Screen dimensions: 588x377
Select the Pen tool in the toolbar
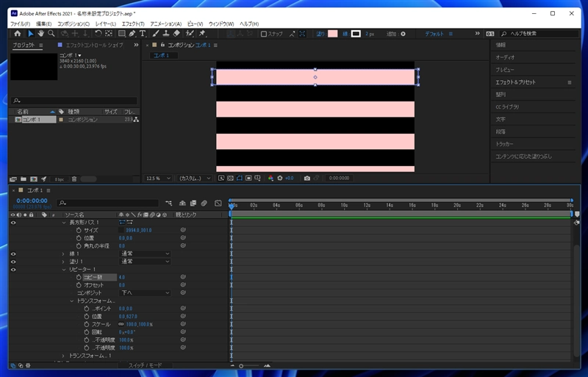(x=132, y=34)
